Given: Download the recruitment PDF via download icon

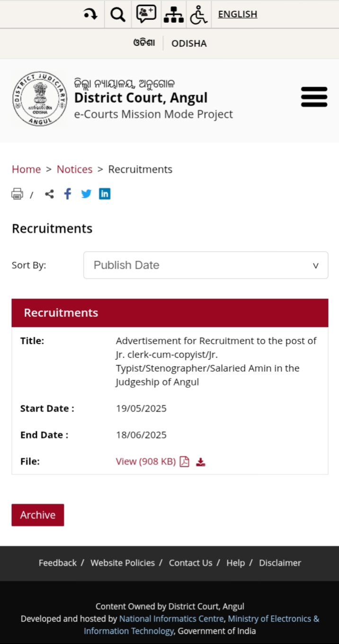Looking at the screenshot, I should [x=201, y=462].
